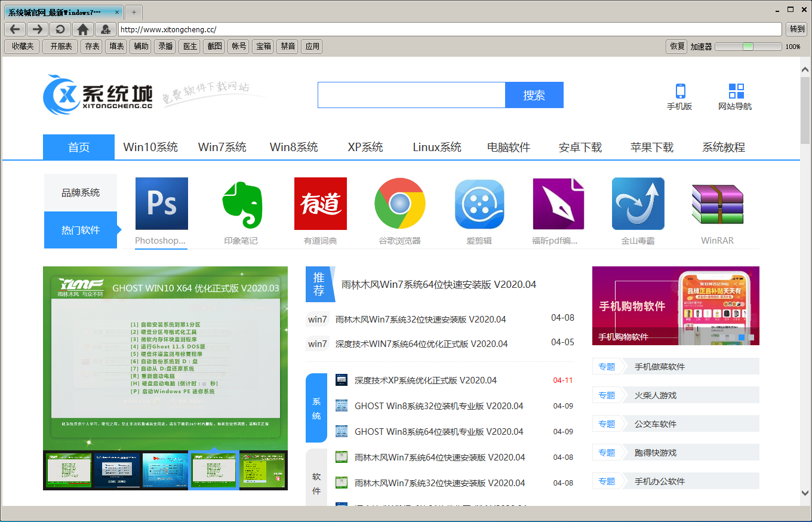Click icon beside 雨林木风Win7系统64位快速安装版 V2020.04 04-08

pos(342,457)
